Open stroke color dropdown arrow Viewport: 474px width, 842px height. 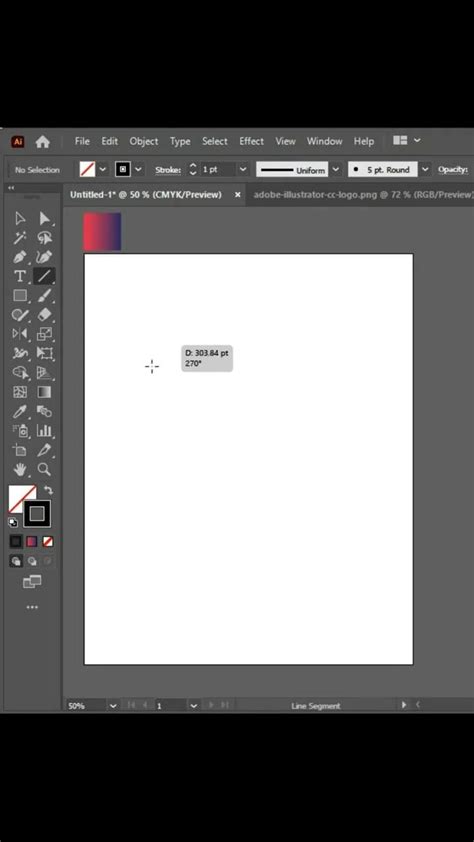(138, 170)
